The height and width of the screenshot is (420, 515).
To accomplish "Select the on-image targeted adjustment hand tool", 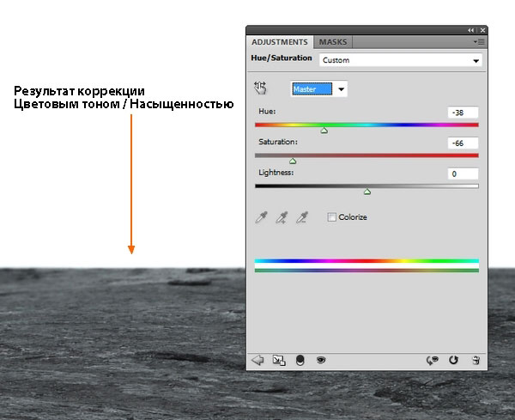I will pyautogui.click(x=260, y=88).
